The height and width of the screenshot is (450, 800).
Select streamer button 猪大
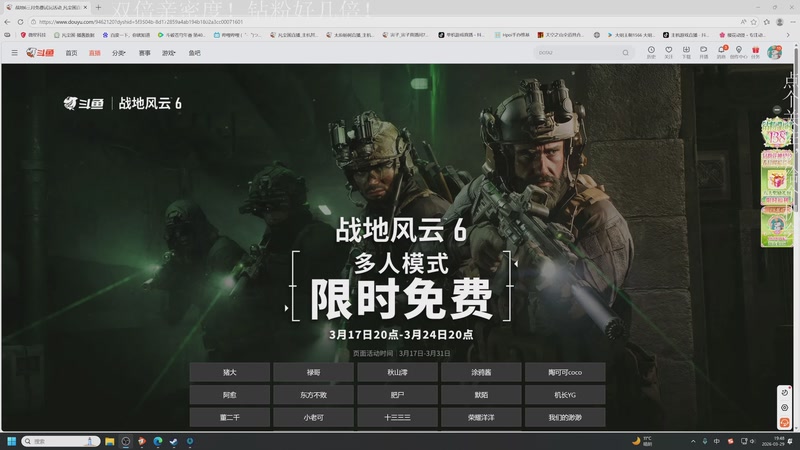(230, 372)
